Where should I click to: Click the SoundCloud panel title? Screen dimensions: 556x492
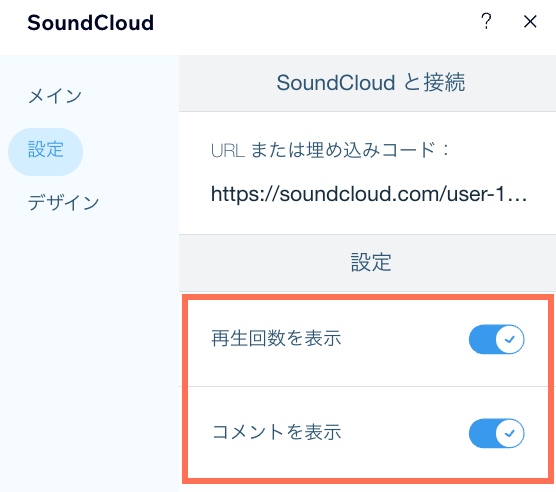(90, 23)
